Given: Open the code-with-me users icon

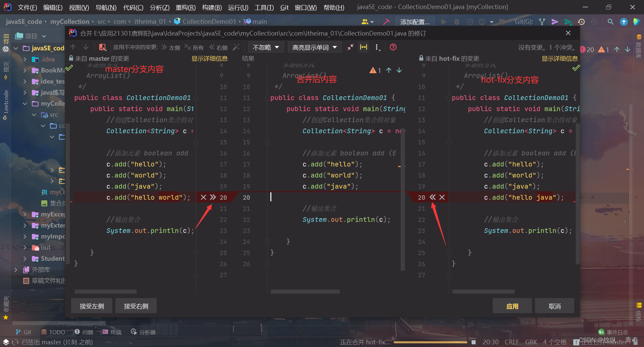Looking at the screenshot, I should click(x=367, y=22).
